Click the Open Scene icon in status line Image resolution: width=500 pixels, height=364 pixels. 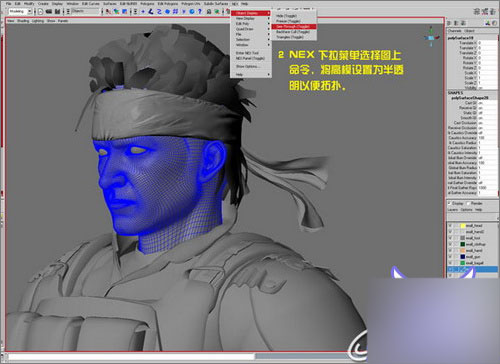tap(49, 12)
